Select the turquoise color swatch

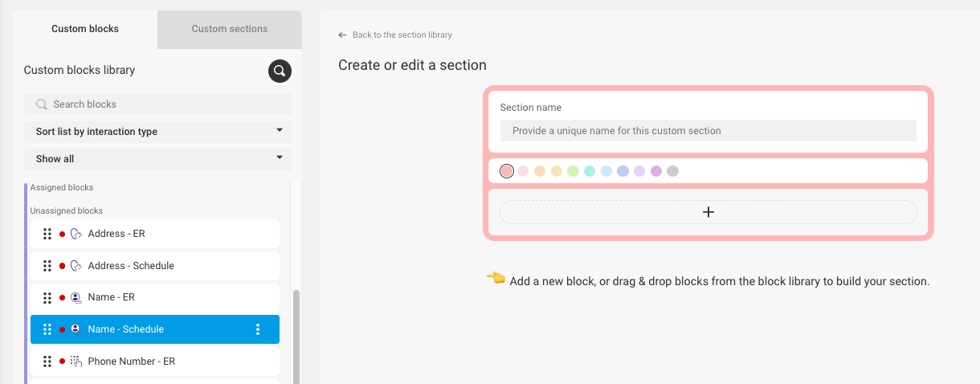click(590, 171)
